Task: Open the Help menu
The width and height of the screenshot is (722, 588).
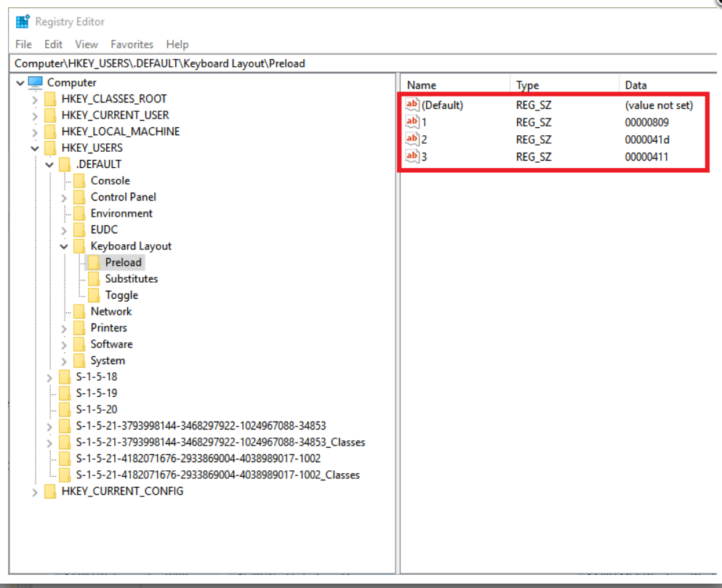Action: coord(177,44)
